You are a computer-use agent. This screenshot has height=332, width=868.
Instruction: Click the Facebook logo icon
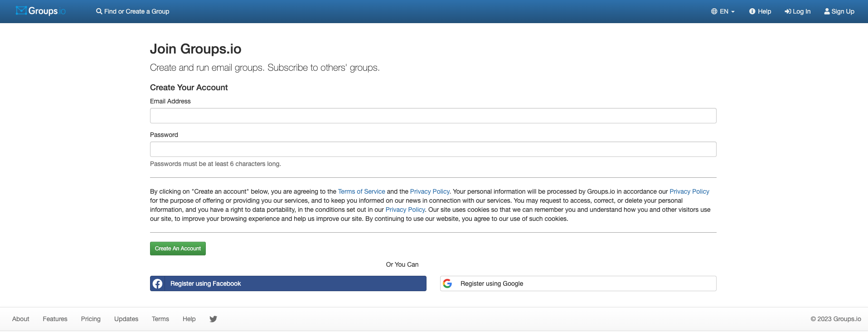(157, 283)
